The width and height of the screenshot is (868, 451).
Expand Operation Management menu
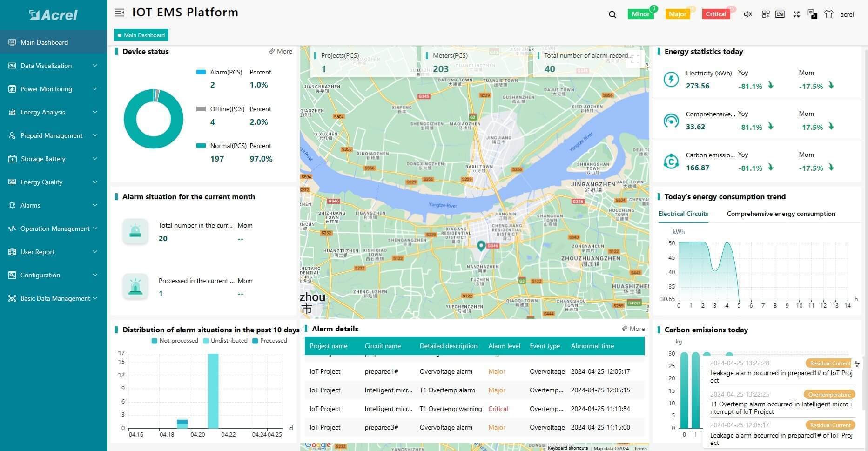pyautogui.click(x=54, y=229)
